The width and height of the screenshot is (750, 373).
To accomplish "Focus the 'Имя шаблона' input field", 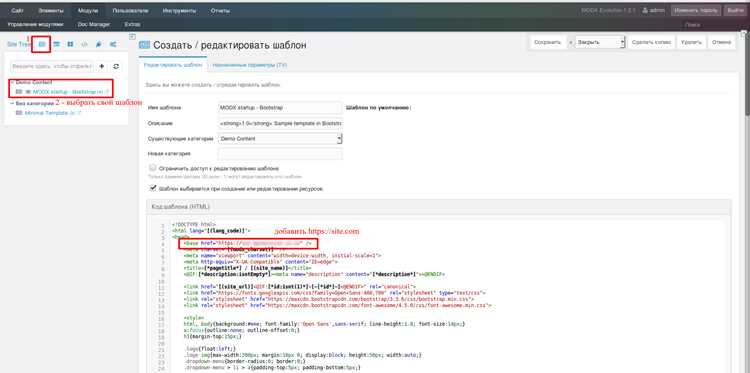I will (280, 108).
